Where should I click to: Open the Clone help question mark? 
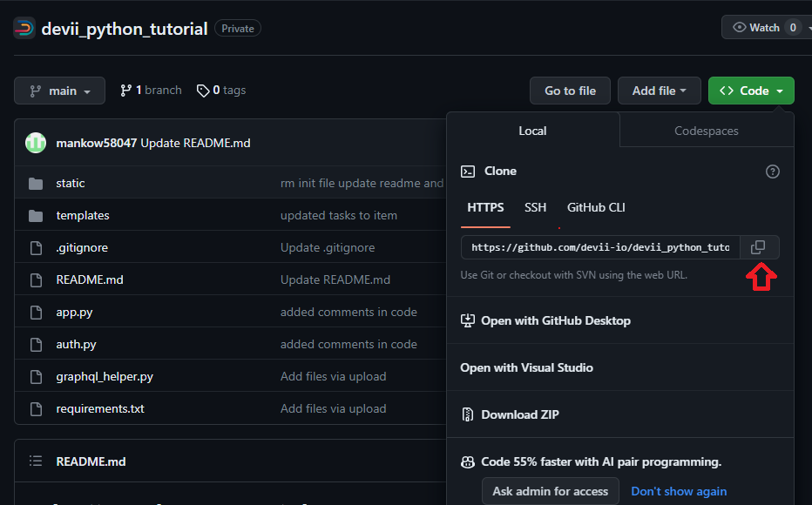[x=772, y=172]
